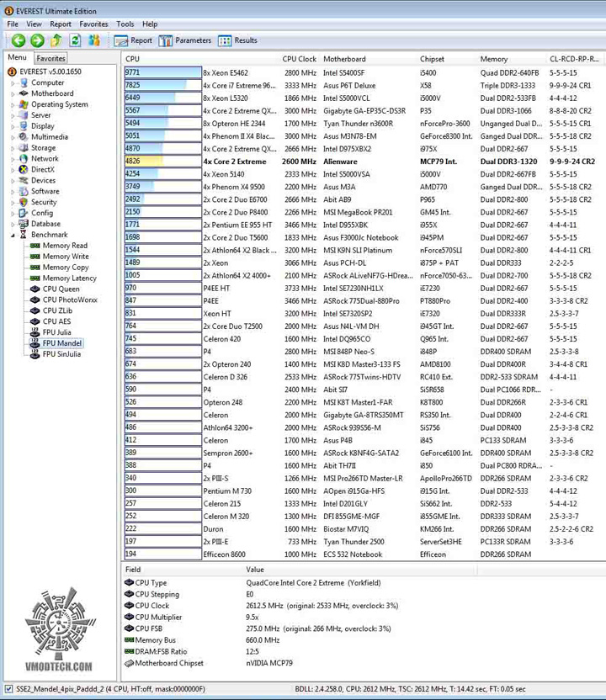This screenshot has width=606, height=700.
Task: Click the green Forward arrow icon
Action: pos(38,40)
